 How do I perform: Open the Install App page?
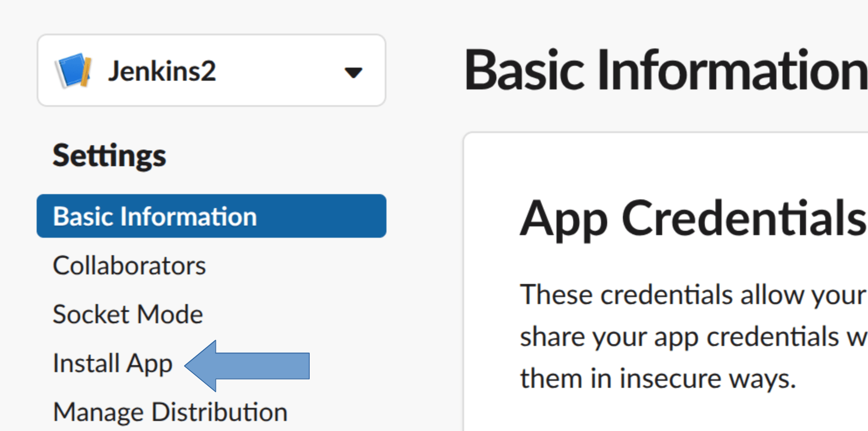113,363
